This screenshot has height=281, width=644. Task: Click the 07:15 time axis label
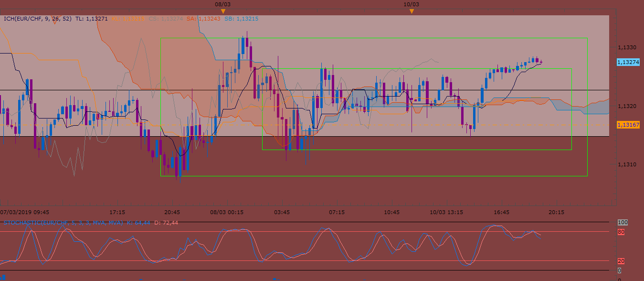337,212
